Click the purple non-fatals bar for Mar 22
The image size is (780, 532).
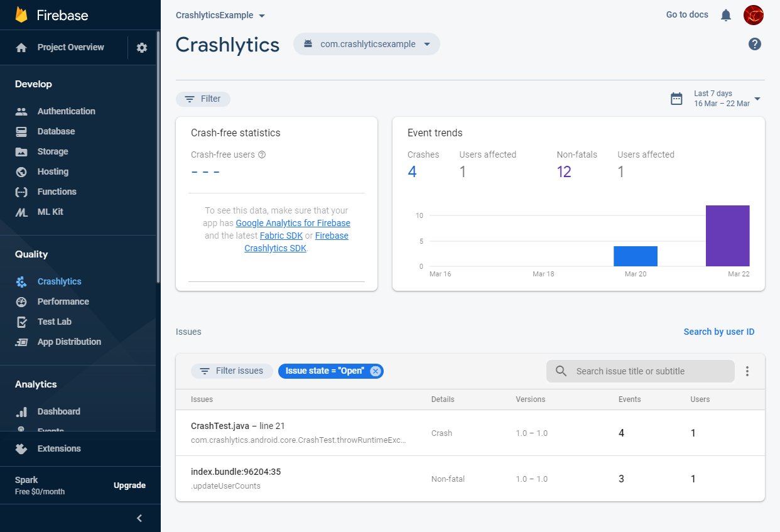pos(728,236)
